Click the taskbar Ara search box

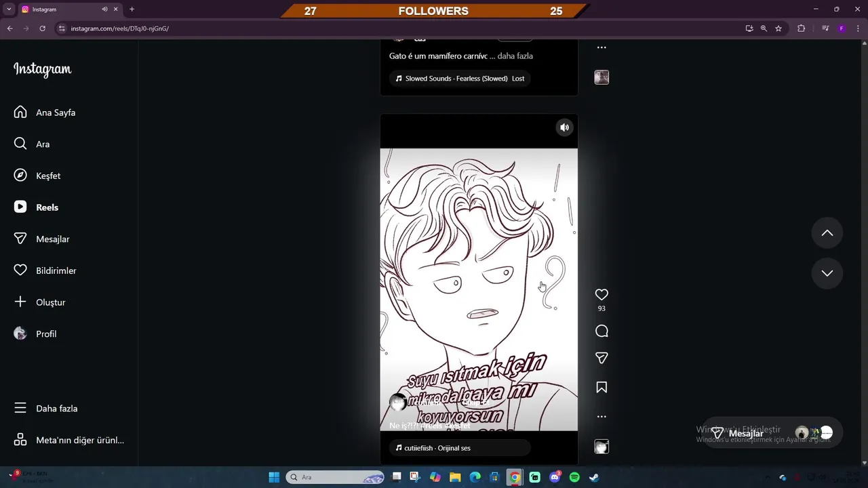pyautogui.click(x=336, y=477)
